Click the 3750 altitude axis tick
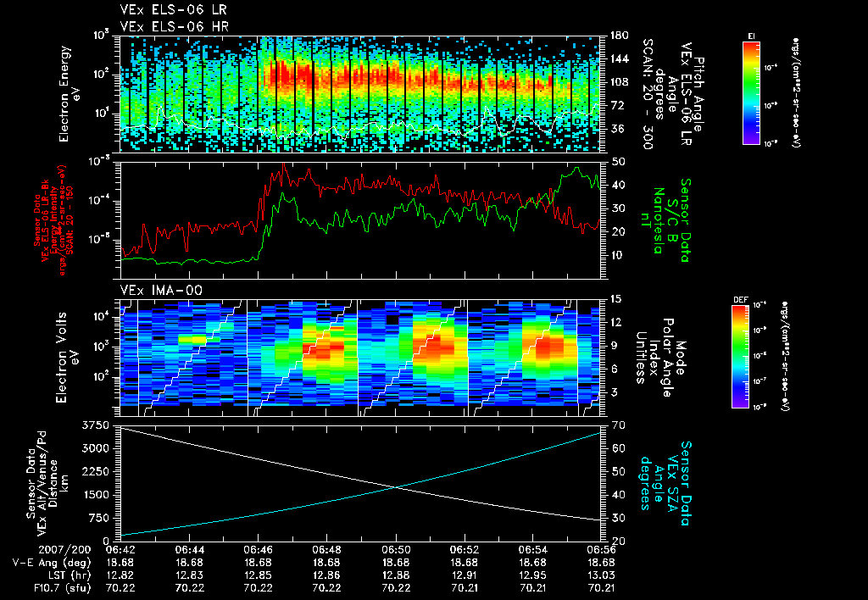 (x=95, y=425)
